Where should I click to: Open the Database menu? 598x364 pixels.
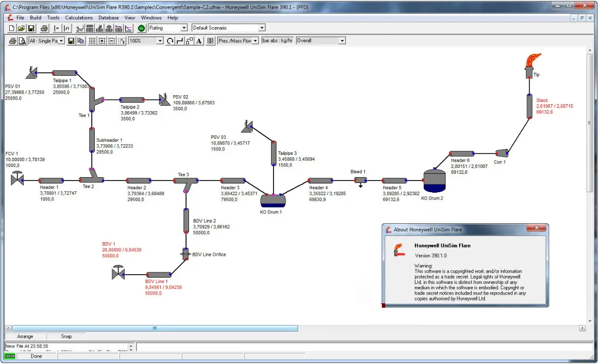point(108,17)
